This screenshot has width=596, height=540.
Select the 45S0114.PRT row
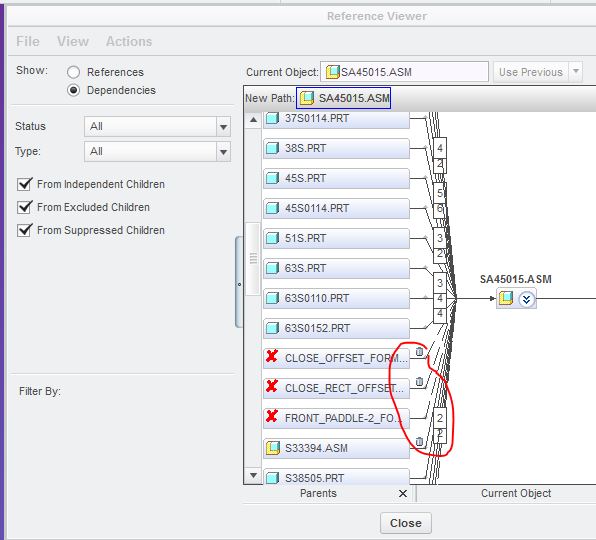point(336,208)
